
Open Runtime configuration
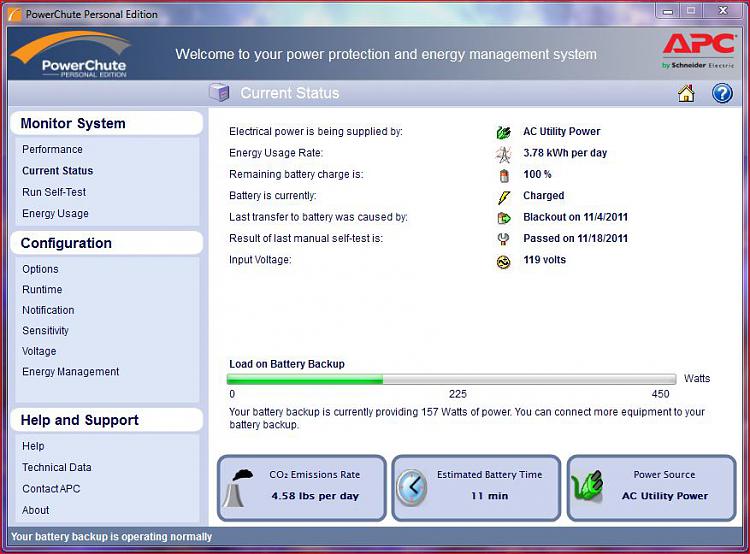click(42, 289)
